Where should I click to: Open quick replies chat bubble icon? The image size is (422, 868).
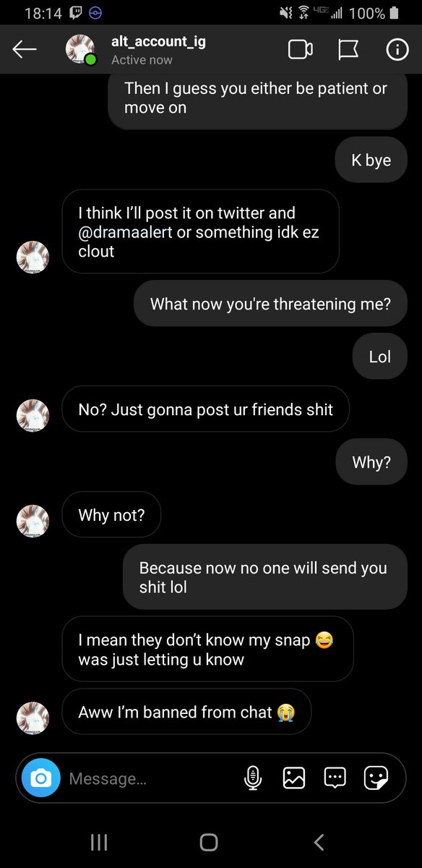point(335,778)
